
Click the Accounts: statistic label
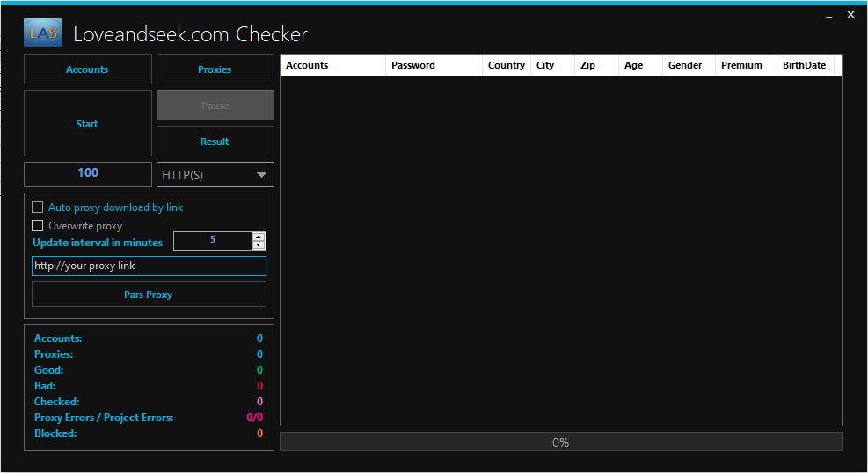click(58, 338)
